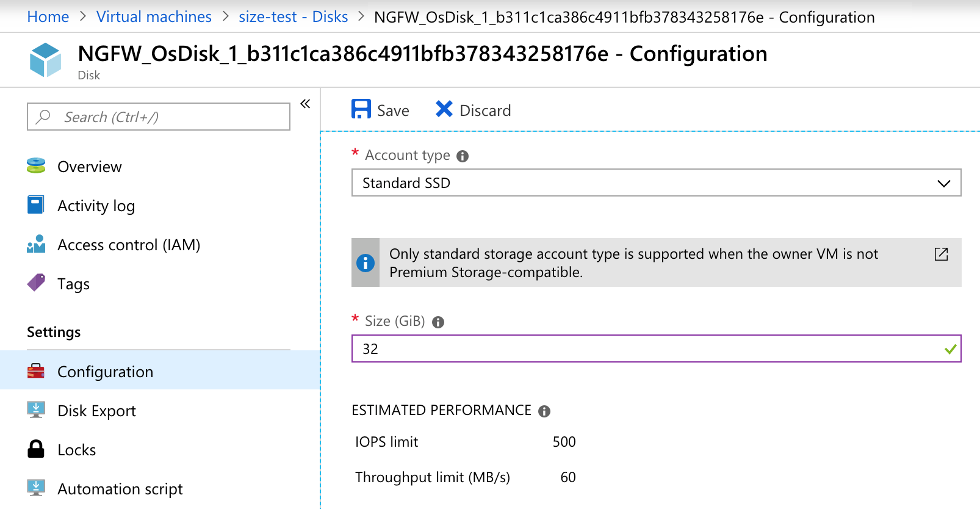
Task: Click the Throughput limit value 60
Action: tap(568, 477)
